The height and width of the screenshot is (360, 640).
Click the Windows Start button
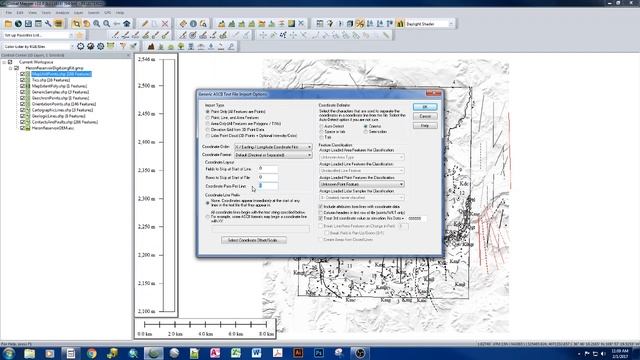[9, 353]
